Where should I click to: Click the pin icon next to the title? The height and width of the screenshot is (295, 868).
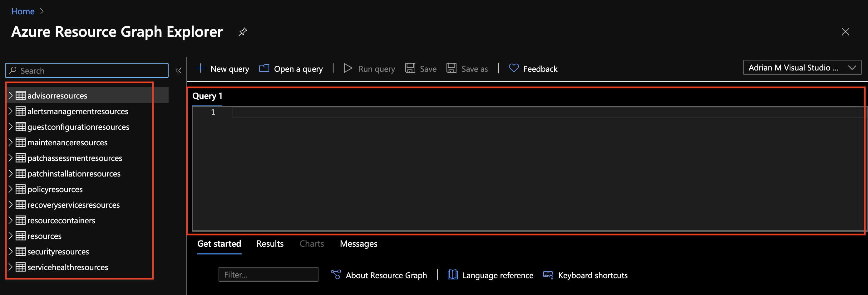243,32
